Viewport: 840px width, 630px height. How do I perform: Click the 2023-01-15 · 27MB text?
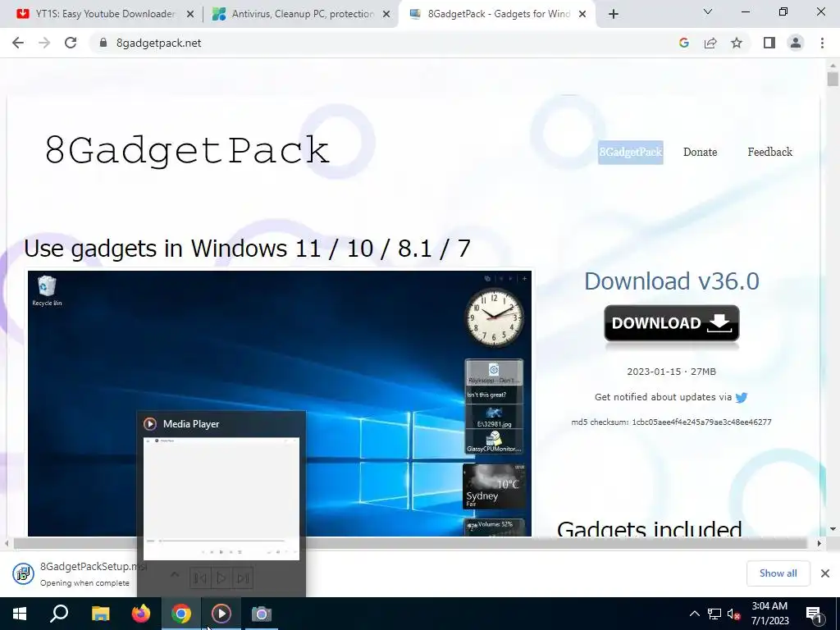pyautogui.click(x=671, y=372)
